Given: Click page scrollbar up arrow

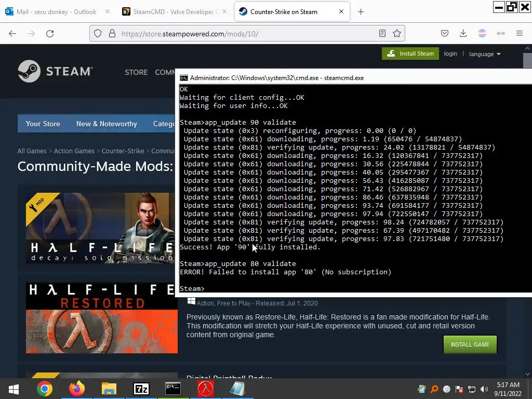Looking at the screenshot, I should 528,48.
